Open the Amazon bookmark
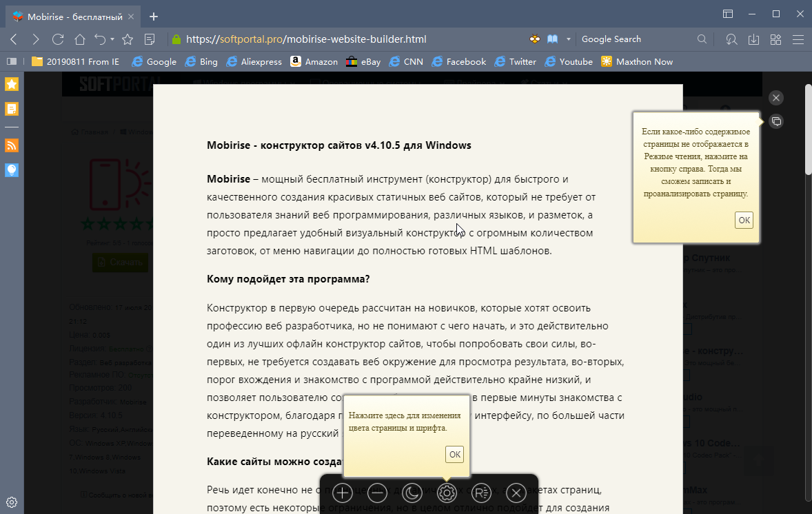This screenshot has width=812, height=514. click(314, 61)
